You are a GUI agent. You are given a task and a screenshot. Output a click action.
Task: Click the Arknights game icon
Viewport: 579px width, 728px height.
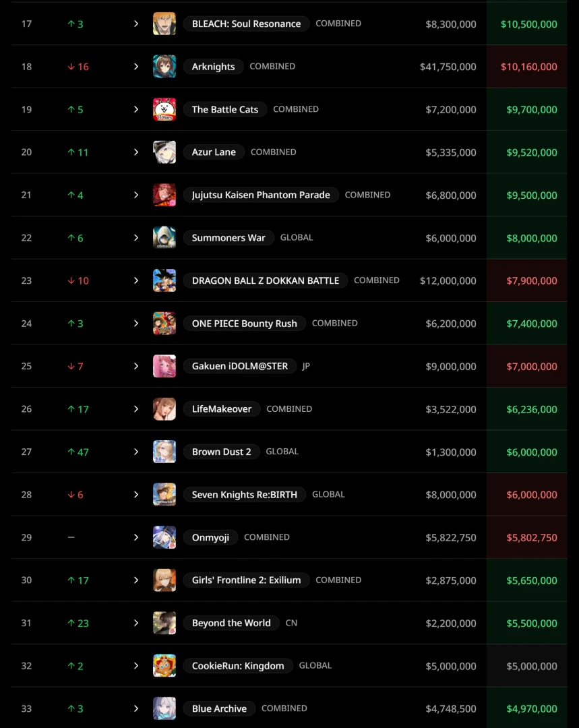point(164,67)
